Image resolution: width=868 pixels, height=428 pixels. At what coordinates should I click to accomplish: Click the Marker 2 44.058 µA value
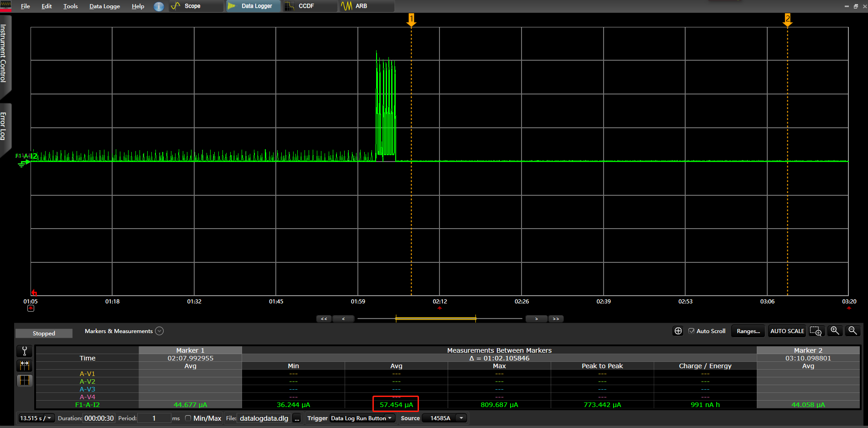(x=808, y=405)
